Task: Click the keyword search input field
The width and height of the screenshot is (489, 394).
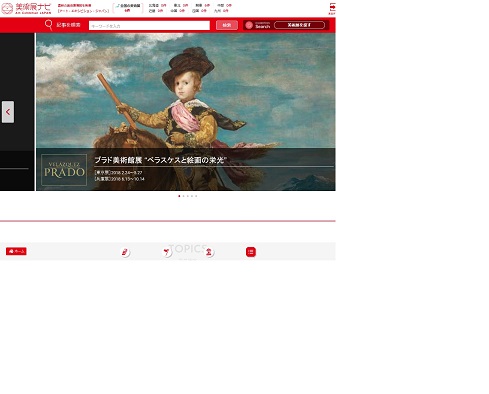Action: [149, 26]
